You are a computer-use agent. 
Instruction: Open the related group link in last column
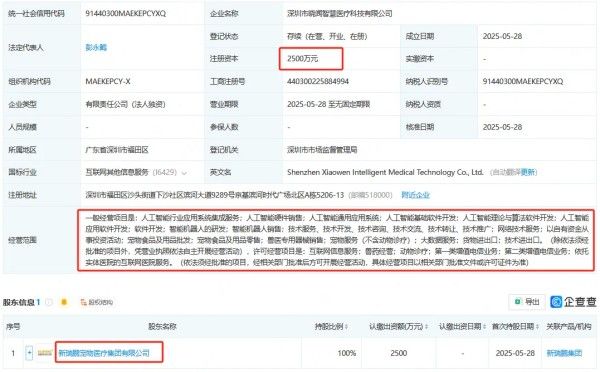click(564, 353)
